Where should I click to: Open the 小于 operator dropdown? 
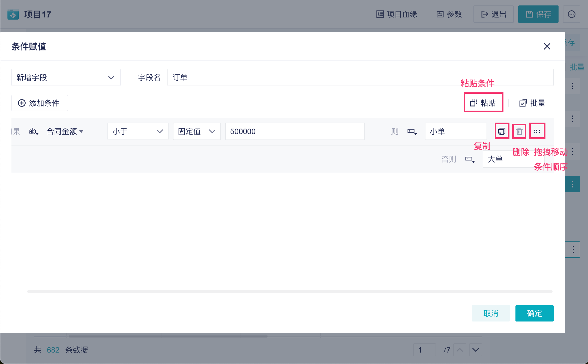pos(138,131)
